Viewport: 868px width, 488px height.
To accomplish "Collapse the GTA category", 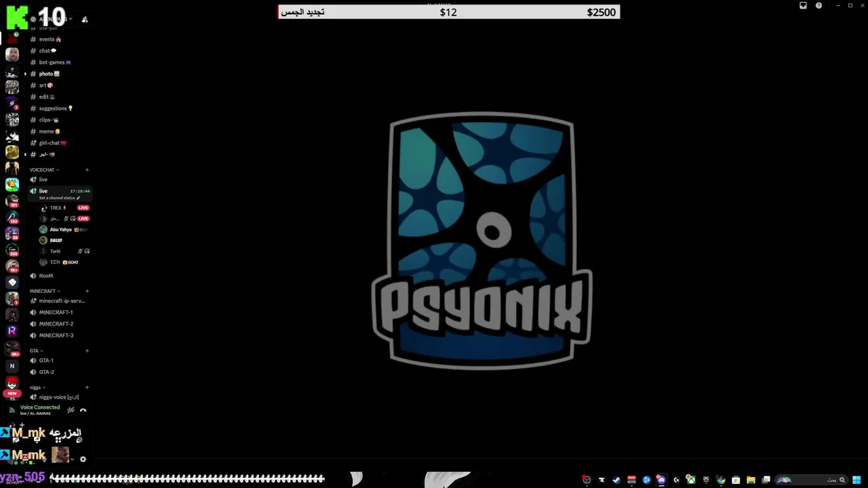I will tap(36, 351).
